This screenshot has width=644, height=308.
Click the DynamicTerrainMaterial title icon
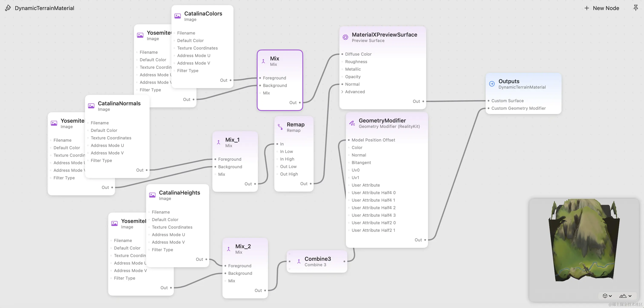[x=8, y=8]
